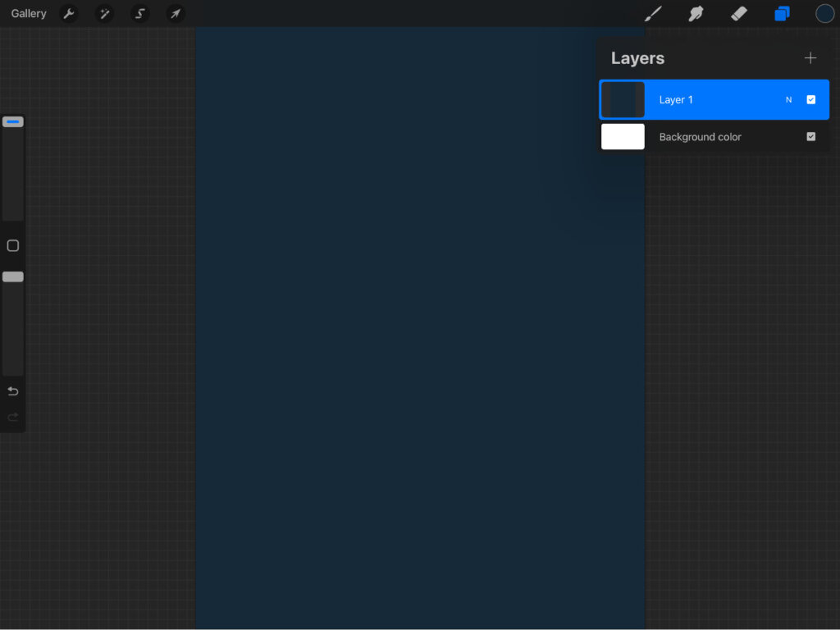Screen dimensions: 840x630
Task: Click the Layer 1 thumbnail
Action: point(623,100)
